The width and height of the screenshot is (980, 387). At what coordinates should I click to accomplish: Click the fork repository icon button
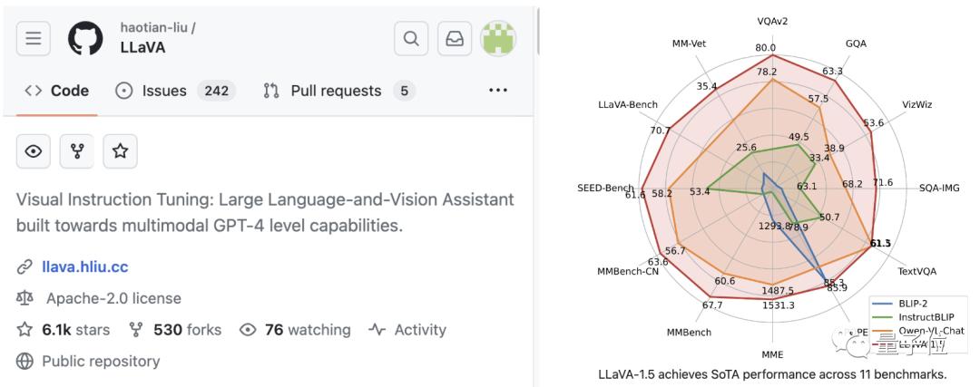77,151
